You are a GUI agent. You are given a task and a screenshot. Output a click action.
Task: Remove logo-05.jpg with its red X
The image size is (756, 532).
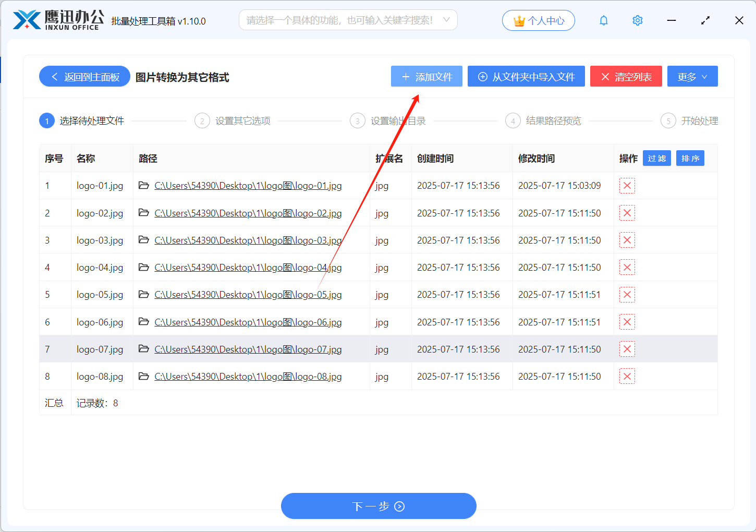627,295
